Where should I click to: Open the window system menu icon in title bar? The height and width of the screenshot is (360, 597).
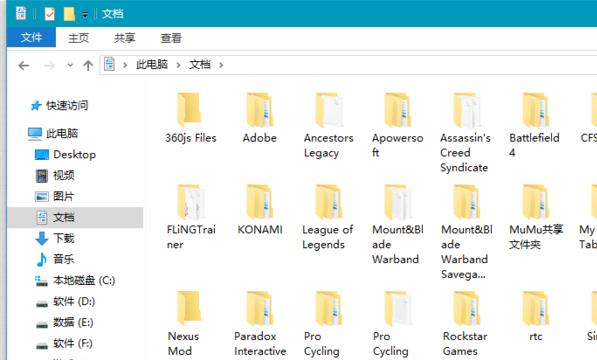click(x=21, y=13)
